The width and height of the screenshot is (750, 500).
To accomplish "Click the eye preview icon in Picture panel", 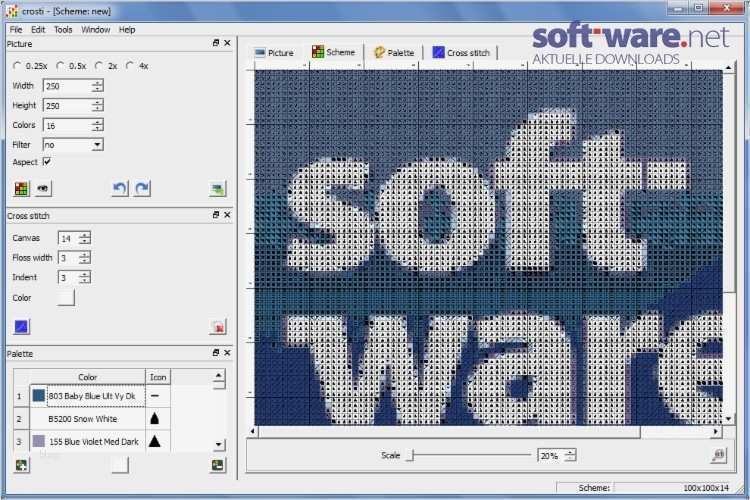I will pyautogui.click(x=43, y=189).
